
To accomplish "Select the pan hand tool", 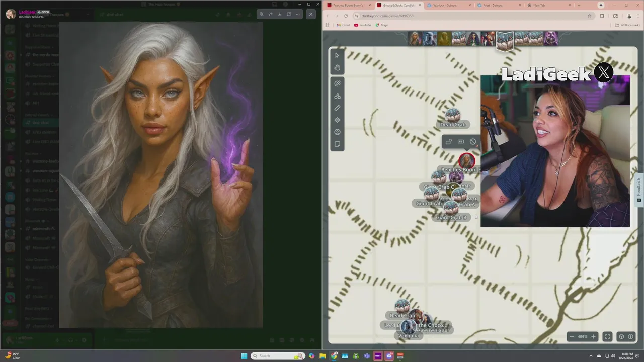I will click(337, 67).
